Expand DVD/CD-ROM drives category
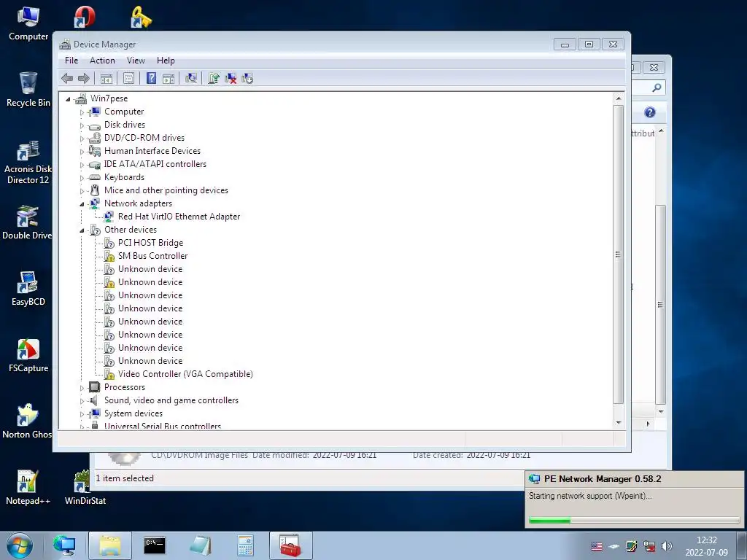The height and width of the screenshot is (560, 747). [82, 139]
